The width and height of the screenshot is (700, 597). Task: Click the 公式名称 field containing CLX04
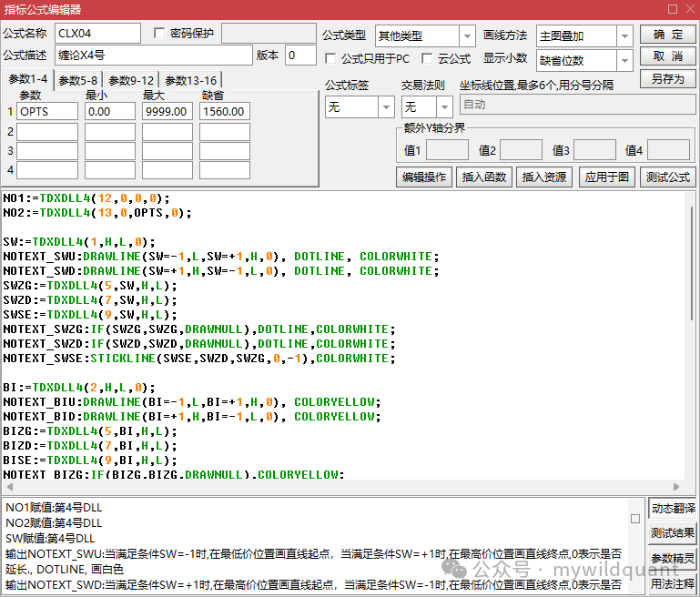[x=97, y=34]
